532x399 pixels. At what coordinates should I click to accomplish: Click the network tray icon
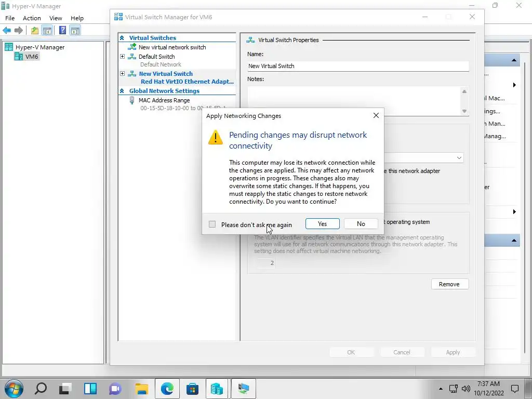453,389
